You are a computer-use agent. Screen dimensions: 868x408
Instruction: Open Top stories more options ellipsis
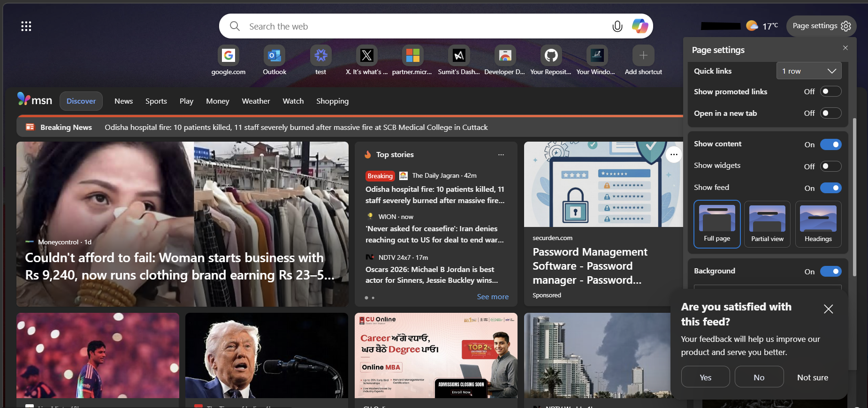[501, 154]
